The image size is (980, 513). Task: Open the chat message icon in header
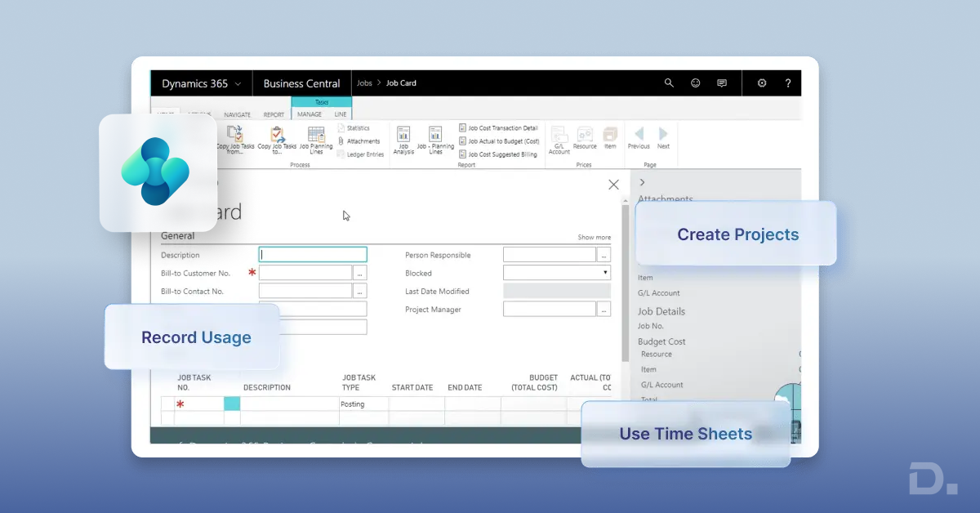722,83
